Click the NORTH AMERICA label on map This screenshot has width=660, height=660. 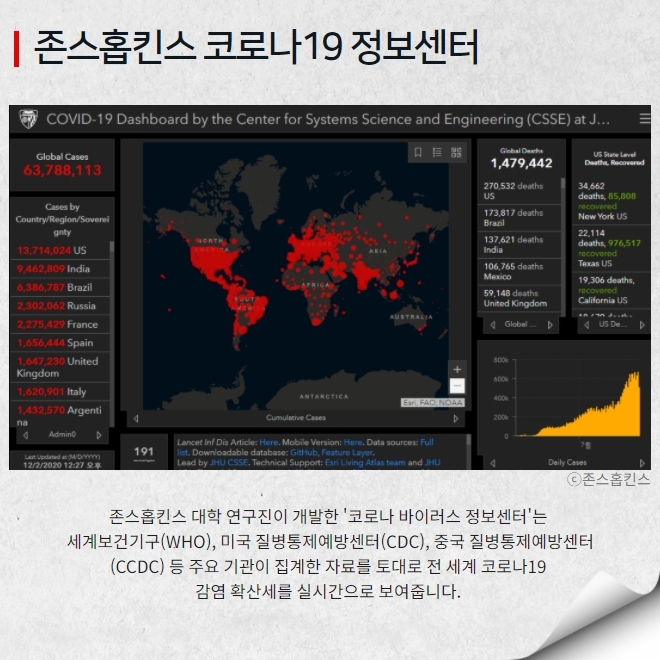(212, 245)
